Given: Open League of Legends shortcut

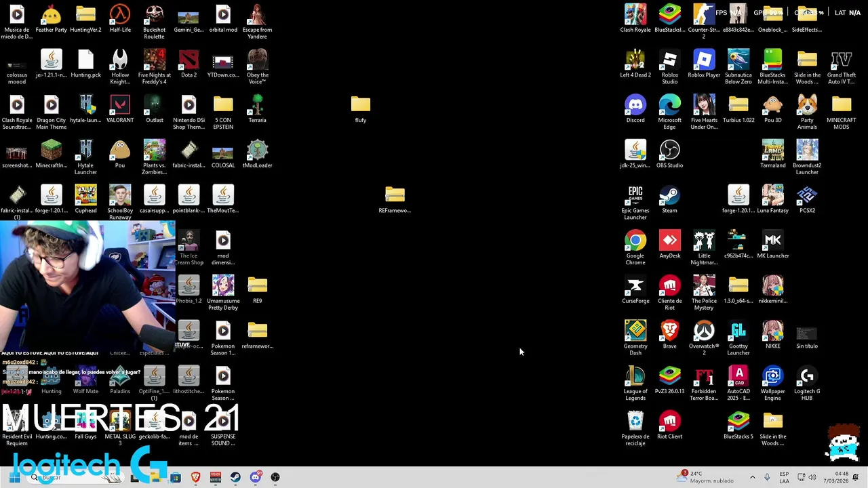Looking at the screenshot, I should pos(635,383).
